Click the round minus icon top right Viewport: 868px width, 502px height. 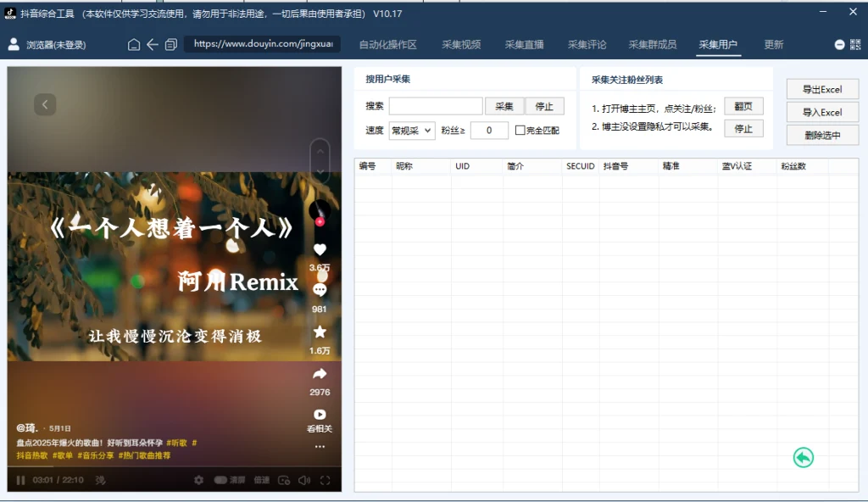(x=839, y=44)
